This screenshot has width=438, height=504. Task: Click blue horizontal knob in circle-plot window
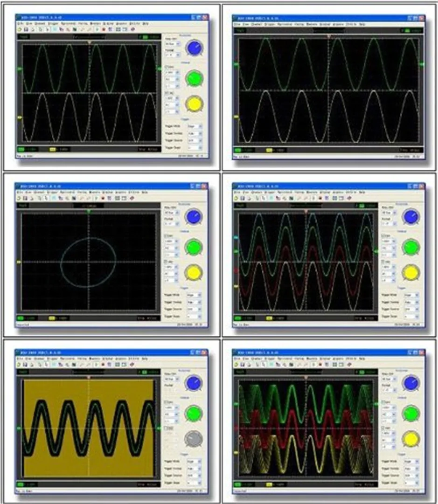pyautogui.click(x=194, y=217)
